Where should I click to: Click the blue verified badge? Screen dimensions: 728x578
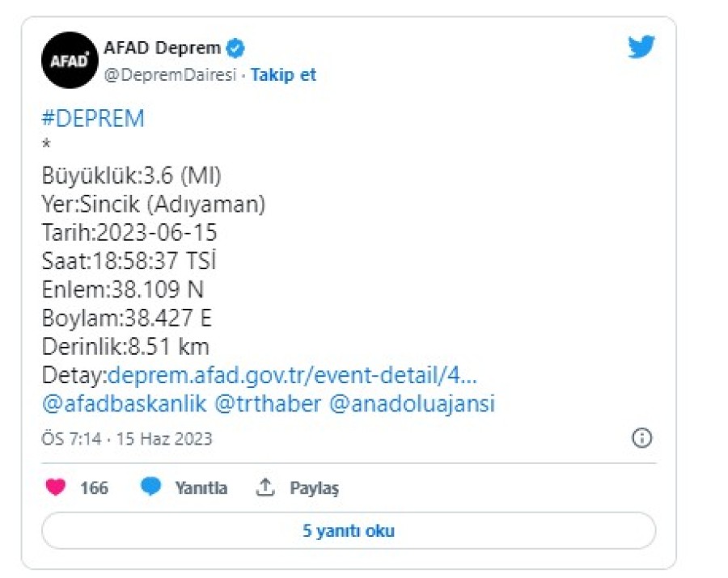(x=235, y=49)
